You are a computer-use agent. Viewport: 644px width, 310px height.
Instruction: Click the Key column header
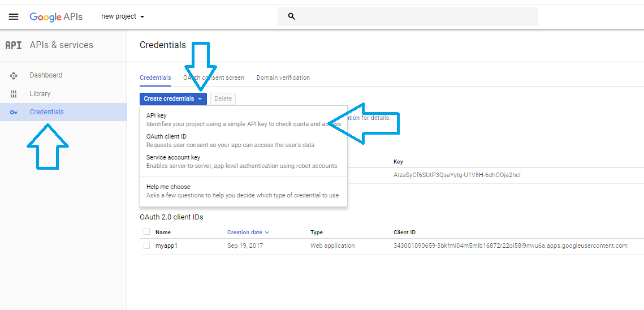[x=398, y=162]
